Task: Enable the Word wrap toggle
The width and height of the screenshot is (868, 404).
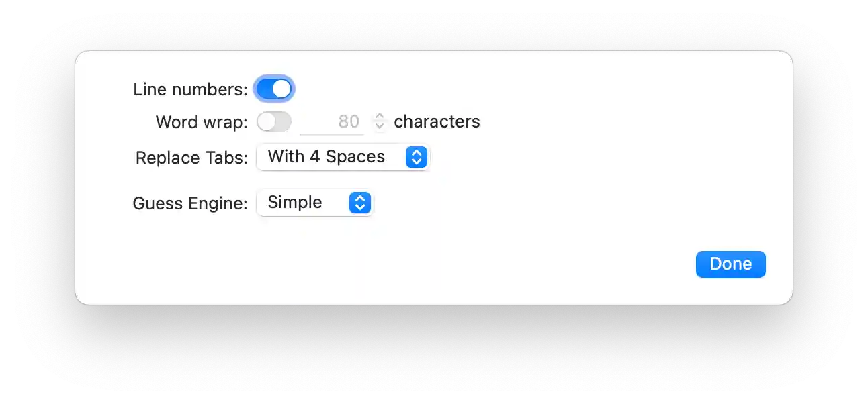Action: pos(274,121)
